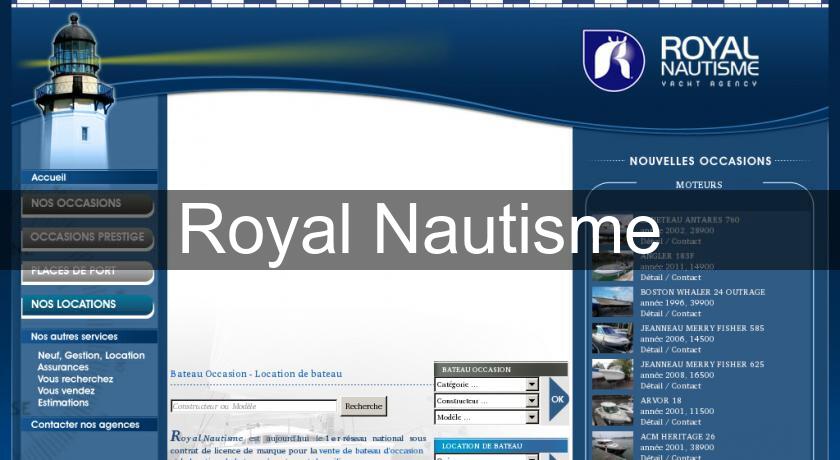The height and width of the screenshot is (460, 840).
Task: Open the Nos Occasions section
Action: click(x=88, y=204)
